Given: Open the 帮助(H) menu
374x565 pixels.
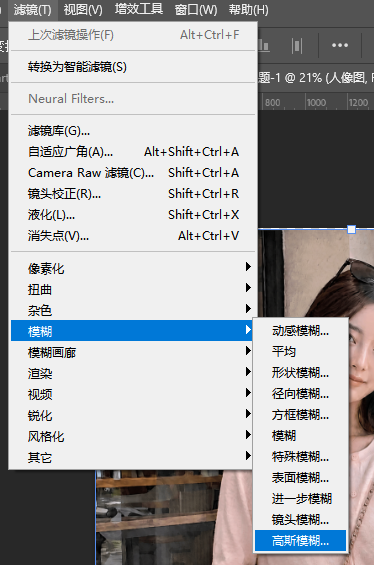Looking at the screenshot, I should [x=249, y=10].
